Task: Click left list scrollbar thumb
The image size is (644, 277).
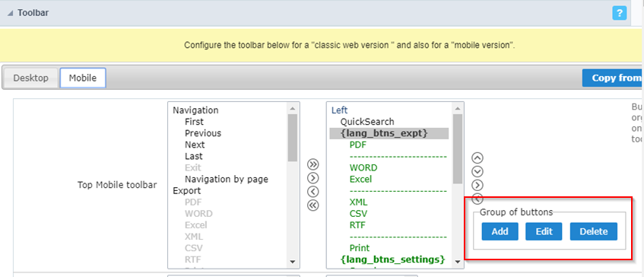Action: tap(293, 138)
